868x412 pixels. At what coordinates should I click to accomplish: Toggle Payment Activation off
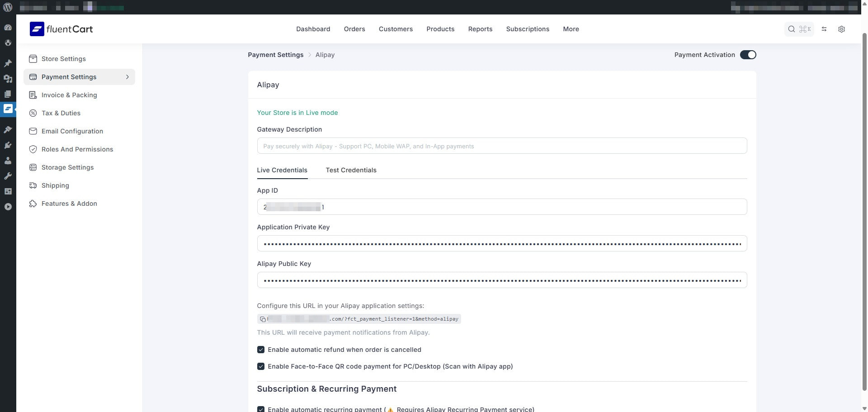tap(748, 54)
